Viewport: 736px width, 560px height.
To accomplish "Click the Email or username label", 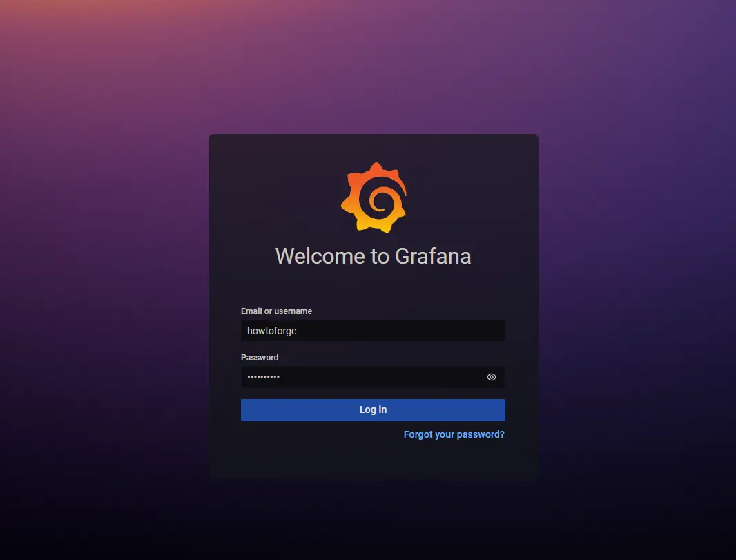I will (276, 311).
